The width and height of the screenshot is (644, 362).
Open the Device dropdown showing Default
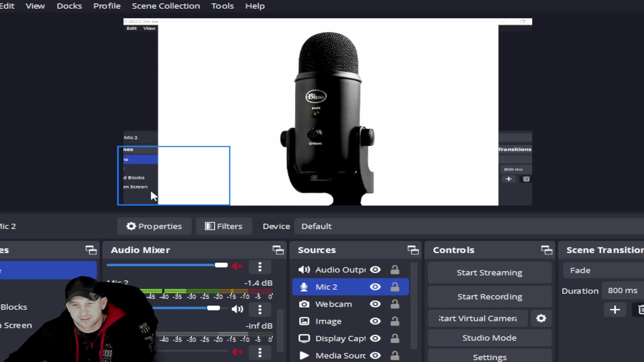tap(316, 226)
